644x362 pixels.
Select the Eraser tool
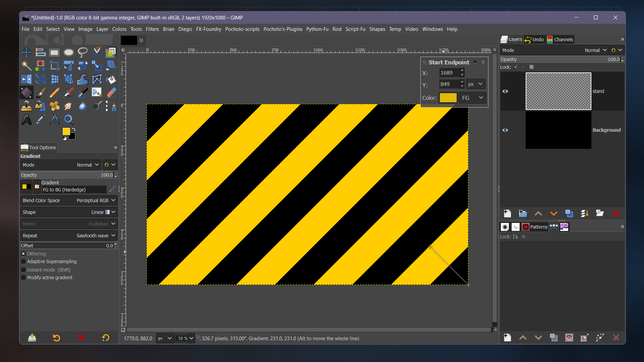[x=111, y=93]
